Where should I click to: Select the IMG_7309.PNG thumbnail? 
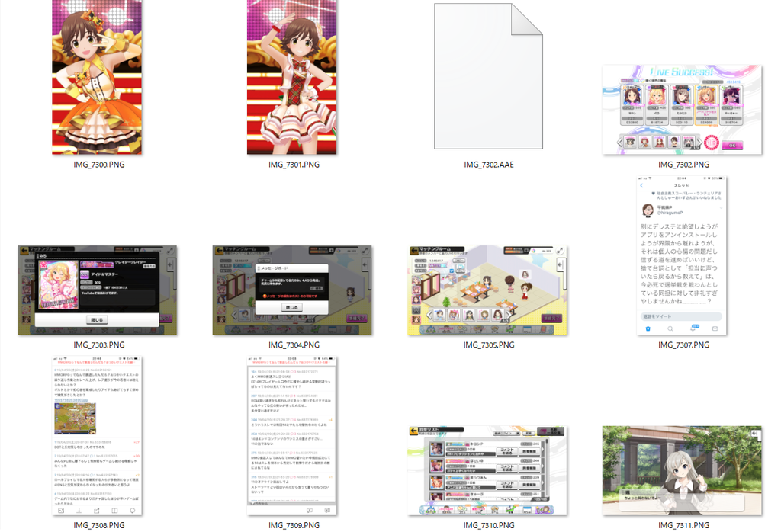coord(292,436)
